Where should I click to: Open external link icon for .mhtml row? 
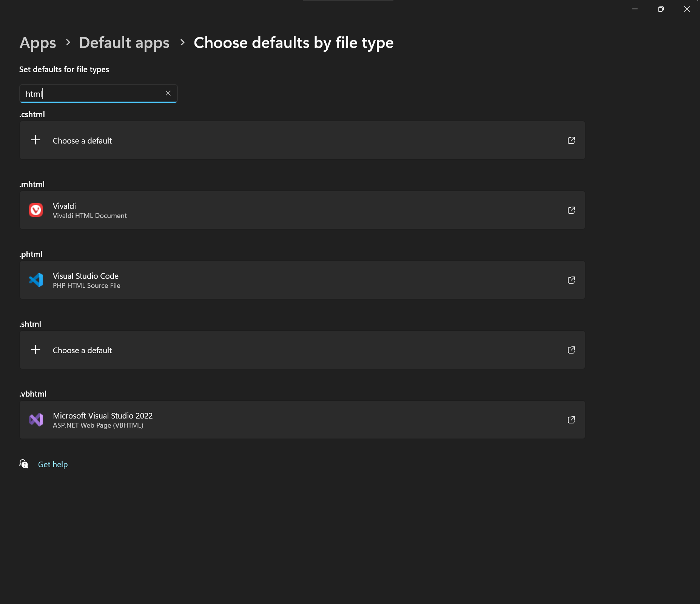[571, 210]
